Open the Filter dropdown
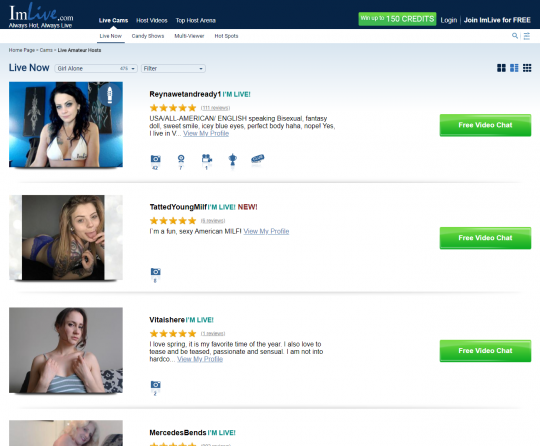540x446 pixels. tap(173, 69)
